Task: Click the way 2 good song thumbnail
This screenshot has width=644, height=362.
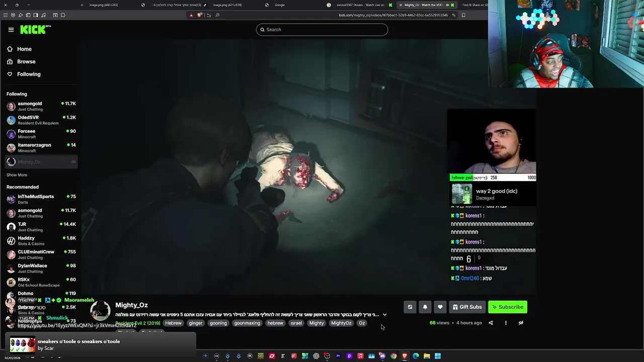Action: [462, 194]
